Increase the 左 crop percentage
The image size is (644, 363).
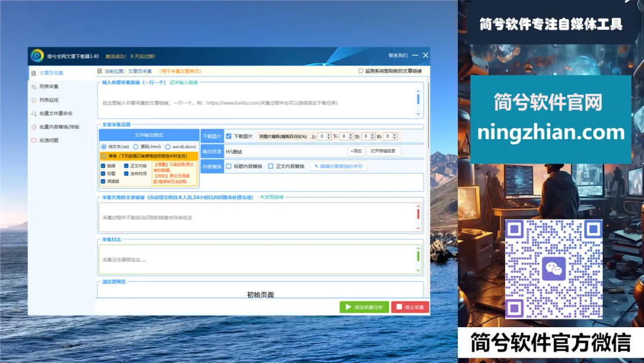tap(373, 134)
